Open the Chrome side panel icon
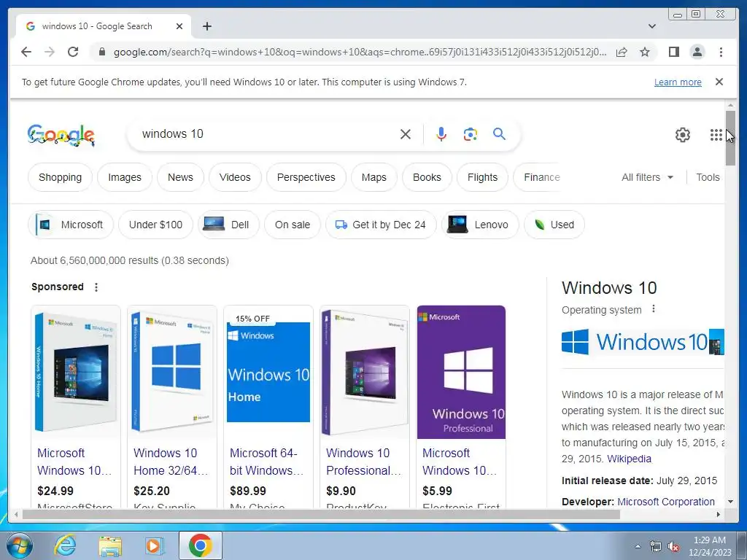747x560 pixels. click(673, 52)
